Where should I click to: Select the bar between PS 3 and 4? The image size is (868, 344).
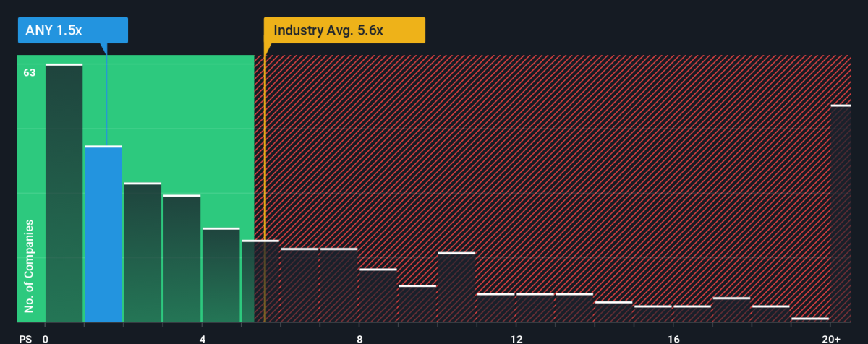click(182, 259)
